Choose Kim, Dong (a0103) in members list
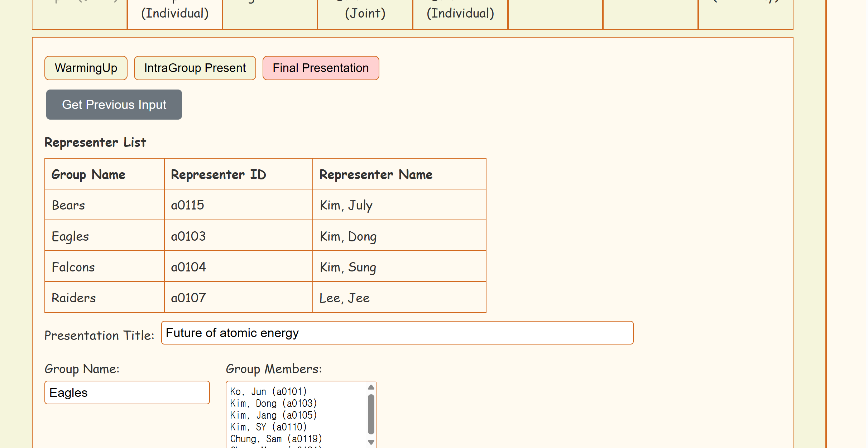The width and height of the screenshot is (868, 448). click(x=273, y=403)
